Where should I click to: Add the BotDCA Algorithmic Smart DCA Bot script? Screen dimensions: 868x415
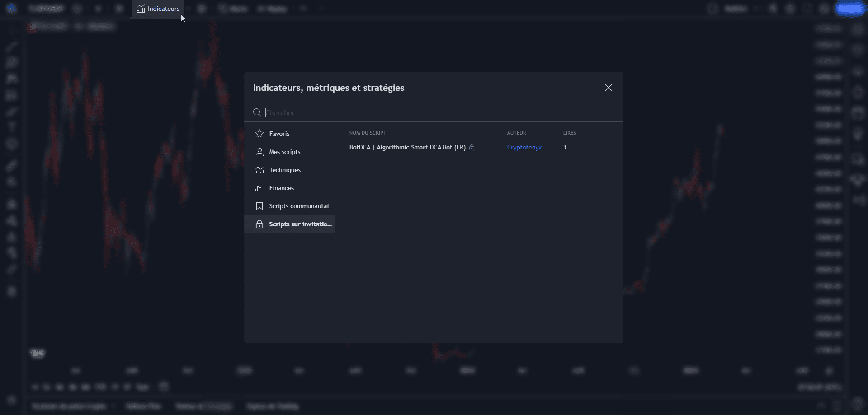[x=407, y=147]
